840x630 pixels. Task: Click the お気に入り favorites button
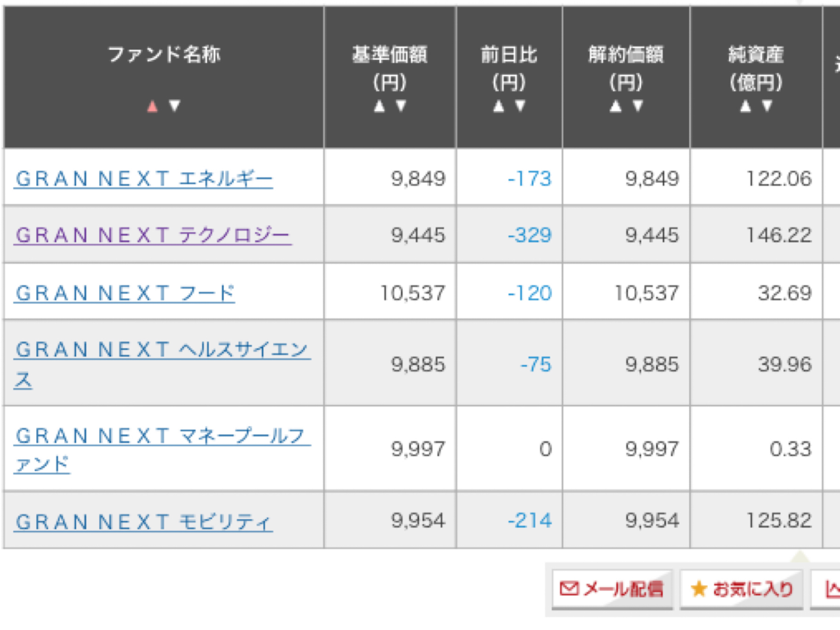coord(741,589)
